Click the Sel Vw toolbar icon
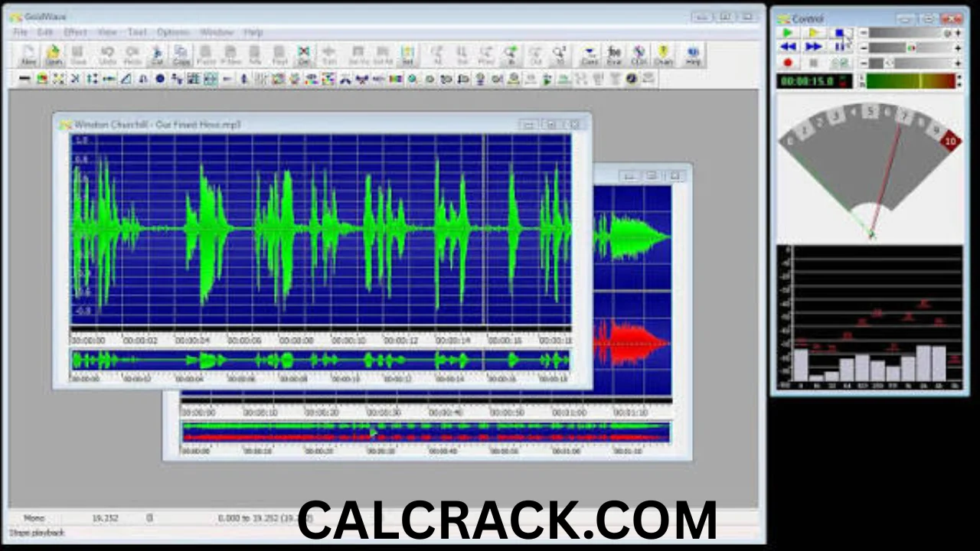Viewport: 980px width, 551px height. click(x=358, y=55)
